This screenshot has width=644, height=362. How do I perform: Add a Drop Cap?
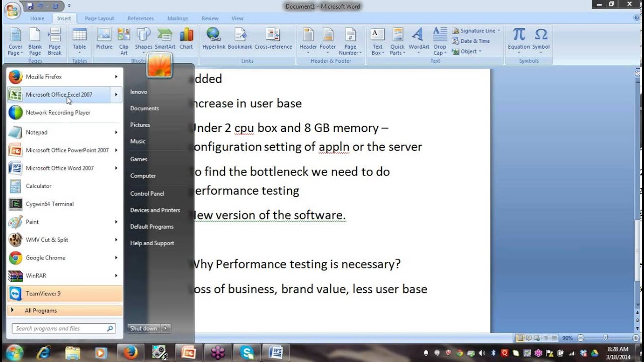click(440, 42)
